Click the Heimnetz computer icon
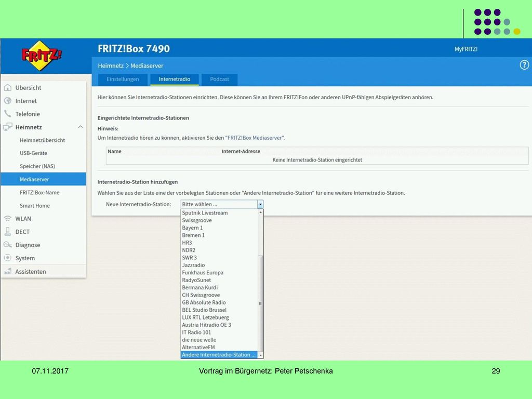 click(x=7, y=127)
